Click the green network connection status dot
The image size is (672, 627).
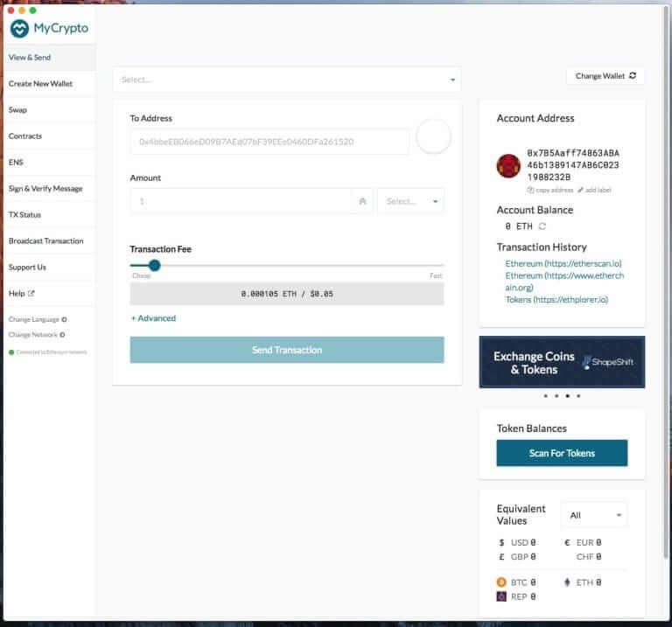(11, 352)
